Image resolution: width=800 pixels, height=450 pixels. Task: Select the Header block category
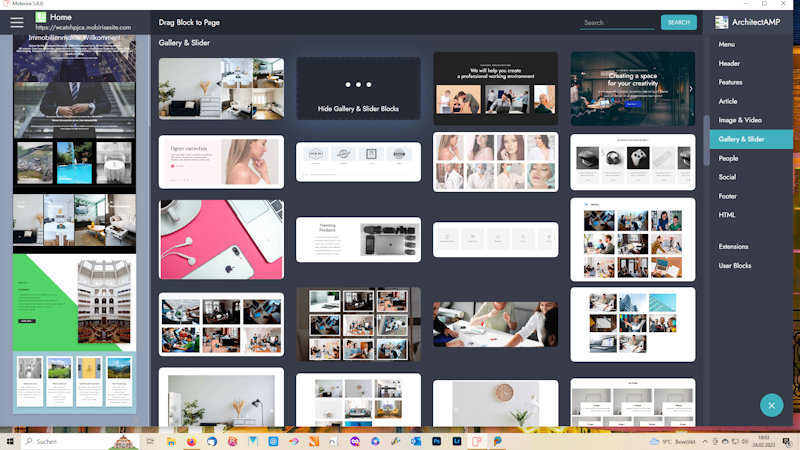[729, 63]
